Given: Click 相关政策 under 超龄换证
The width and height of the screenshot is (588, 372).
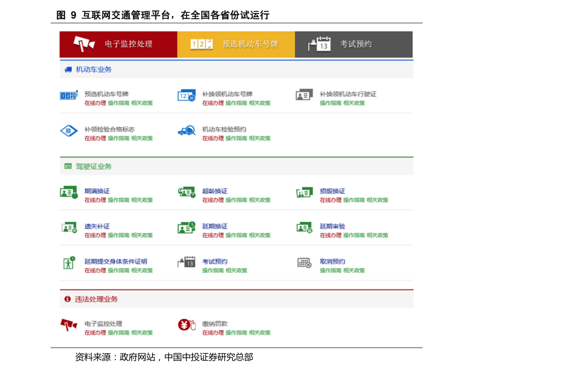Looking at the screenshot, I should (260, 200).
